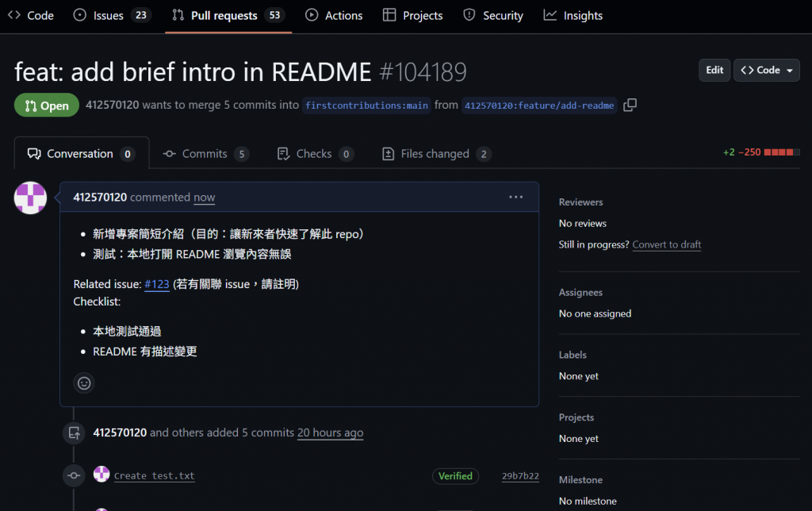Switch to the Commits tab
The image size is (812, 511).
coord(205,154)
